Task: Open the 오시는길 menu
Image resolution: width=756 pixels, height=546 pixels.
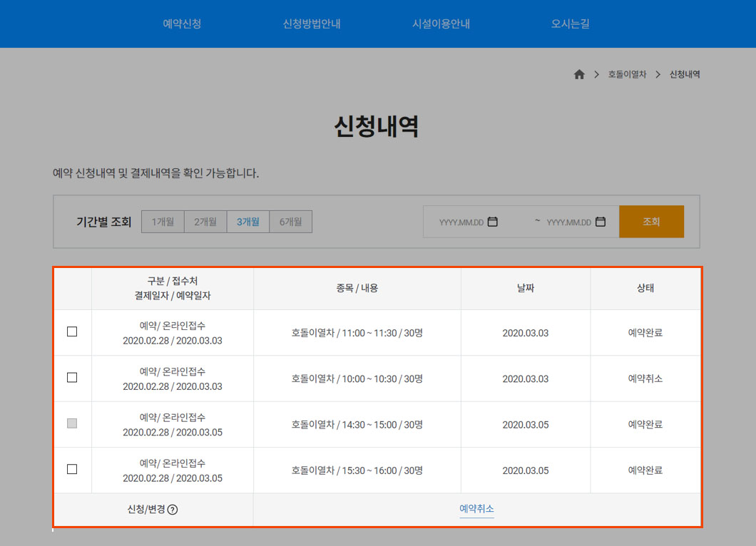Action: [x=570, y=24]
